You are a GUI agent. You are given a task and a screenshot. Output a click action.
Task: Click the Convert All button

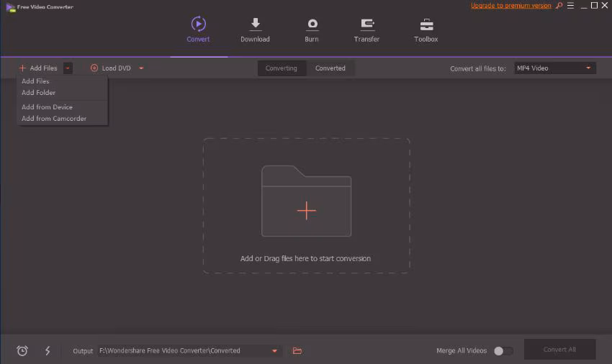click(x=559, y=350)
